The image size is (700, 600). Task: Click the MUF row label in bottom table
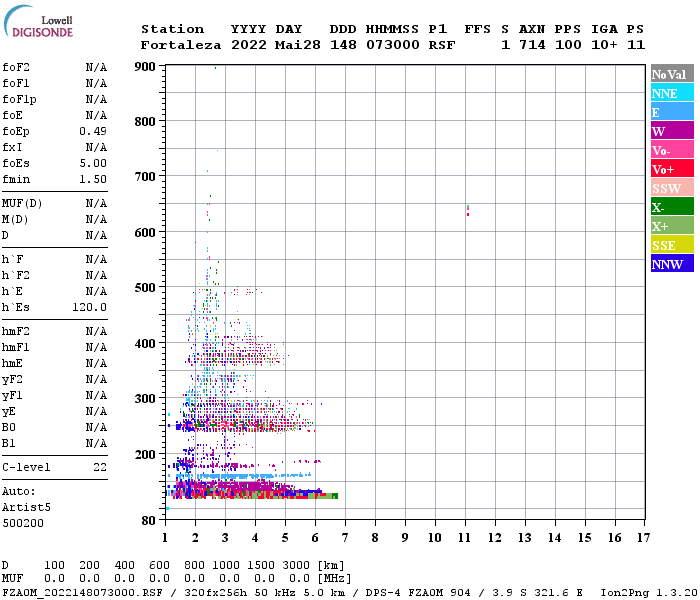12,578
